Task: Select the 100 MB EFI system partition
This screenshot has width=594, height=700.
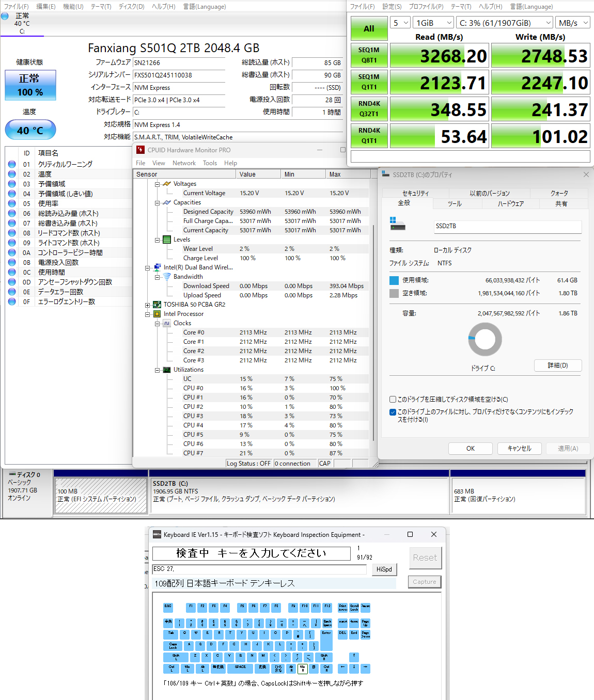Action: [x=101, y=495]
